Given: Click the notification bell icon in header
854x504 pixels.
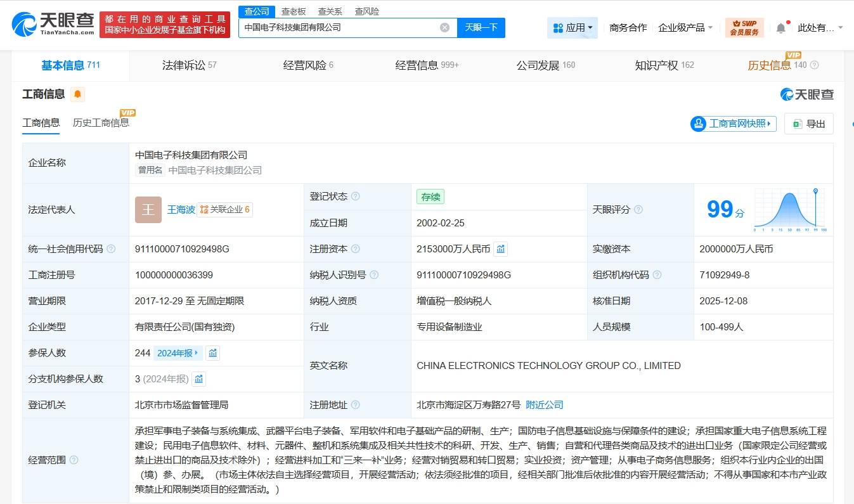Looking at the screenshot, I should (781, 28).
